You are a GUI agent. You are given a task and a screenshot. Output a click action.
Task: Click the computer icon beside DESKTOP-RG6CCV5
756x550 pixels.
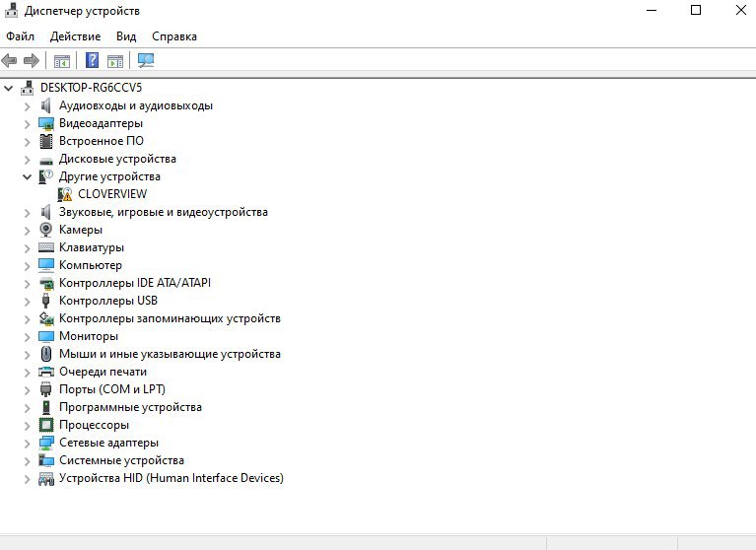27,88
